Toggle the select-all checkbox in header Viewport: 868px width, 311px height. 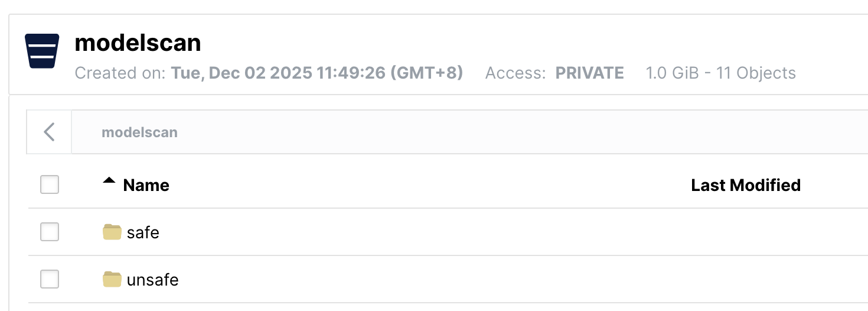[50, 185]
